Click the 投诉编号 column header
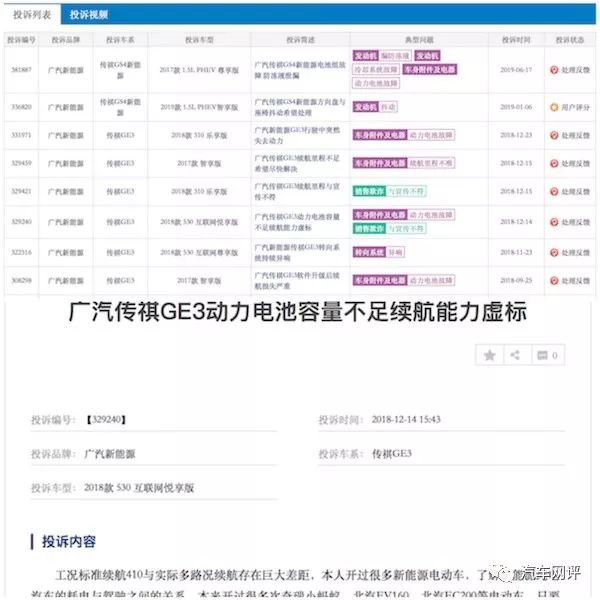Image resolution: width=600 pixels, height=600 pixels. (x=21, y=40)
